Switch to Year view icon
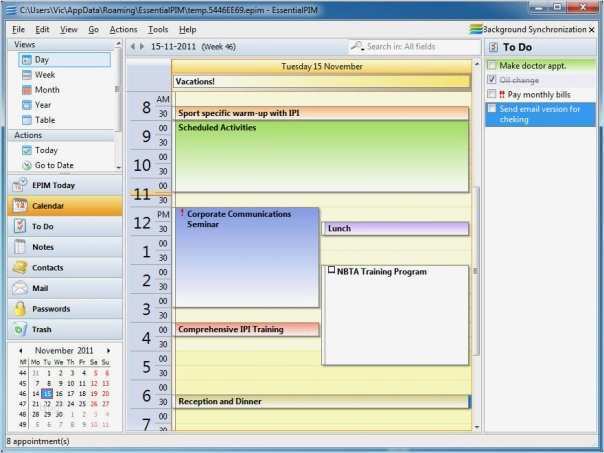604x453 pixels. [27, 105]
